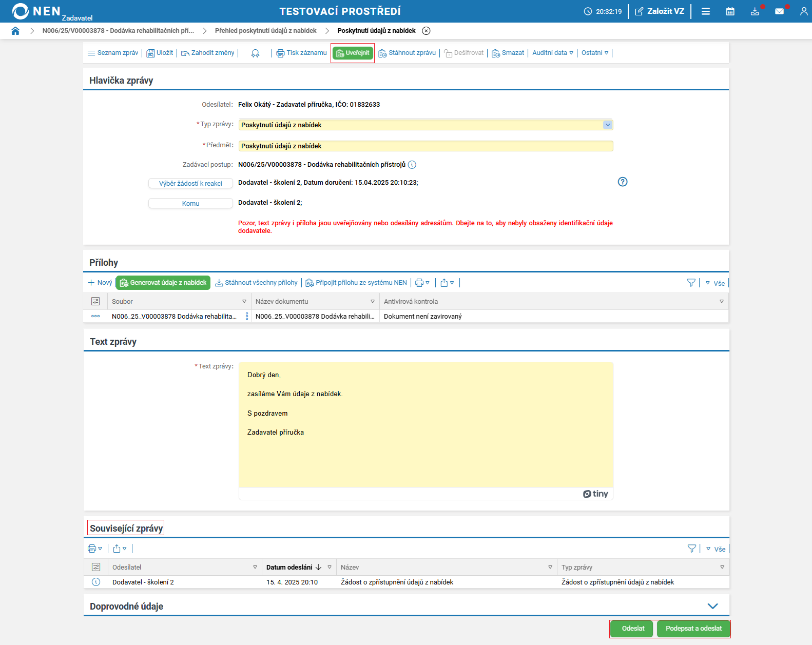Click info icon next to Zadávací postup
The image size is (812, 645).
(412, 165)
